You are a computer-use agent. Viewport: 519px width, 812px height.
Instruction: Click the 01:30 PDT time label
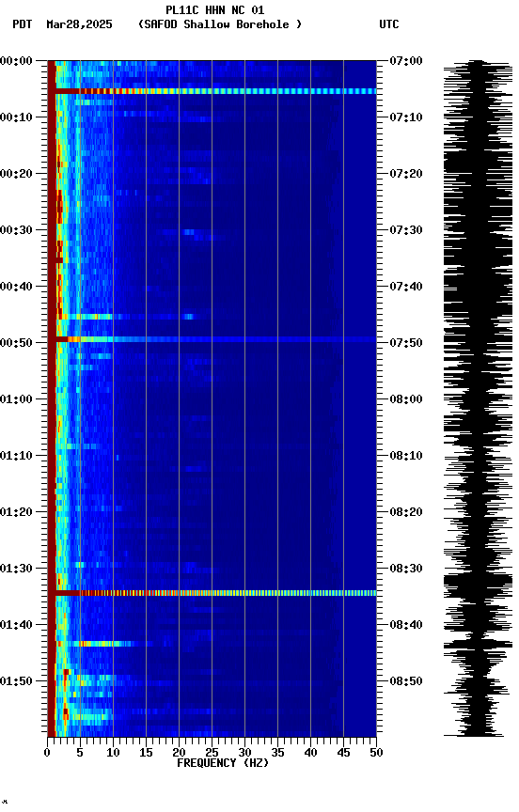pos(16,569)
